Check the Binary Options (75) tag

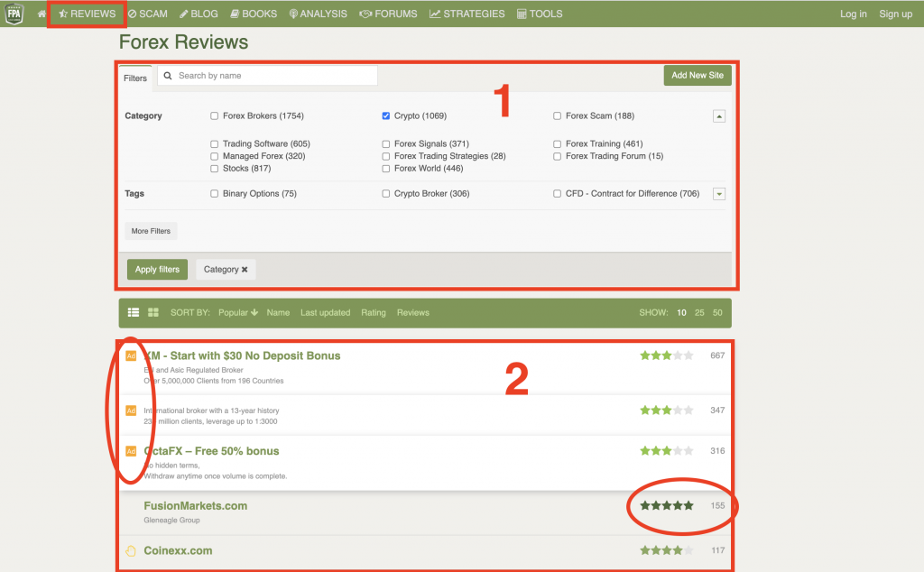pyautogui.click(x=215, y=193)
